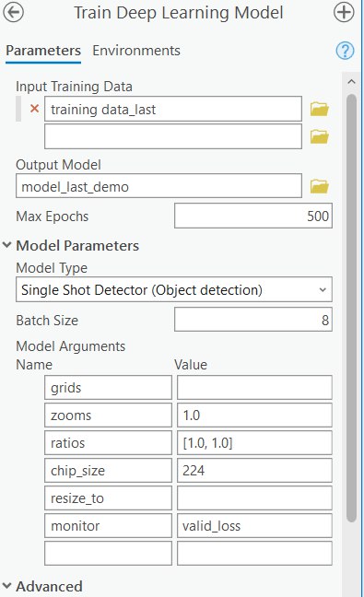
Task: Click the Batch Size field showing 8
Action: (253, 320)
